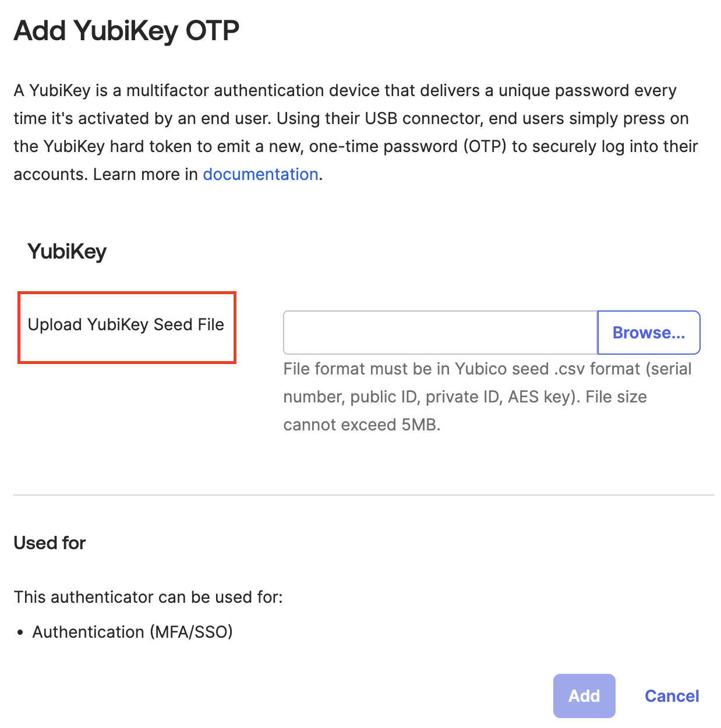This screenshot has height=728, width=721.
Task: Click the "Used for" heading
Action: [x=50, y=543]
